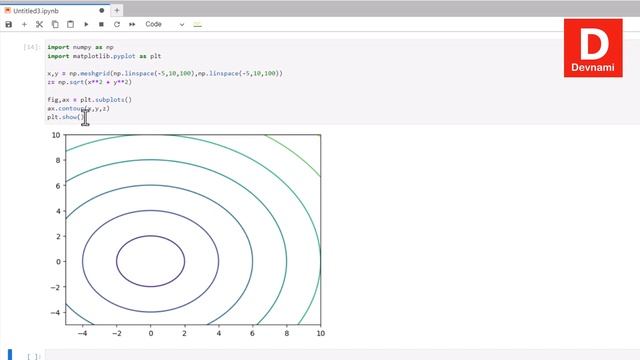Restart kernel and run all cells
Viewport: 640px width, 360px height.
pyautogui.click(x=132, y=24)
